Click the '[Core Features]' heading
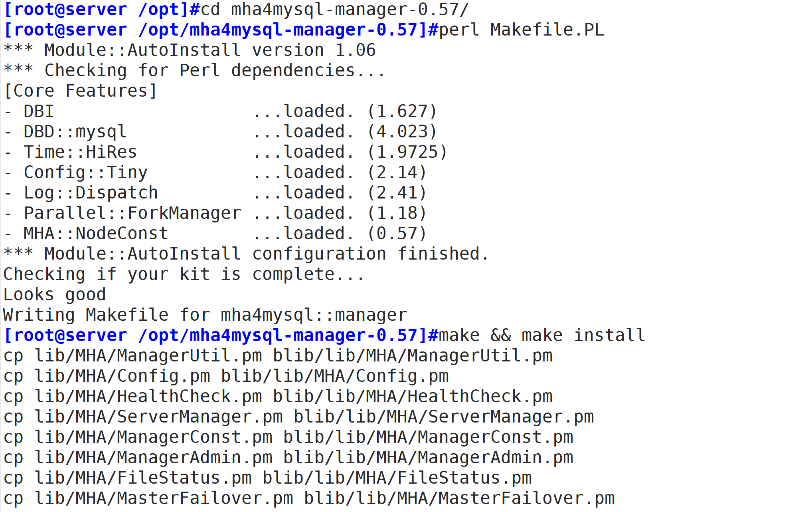 tap(81, 91)
